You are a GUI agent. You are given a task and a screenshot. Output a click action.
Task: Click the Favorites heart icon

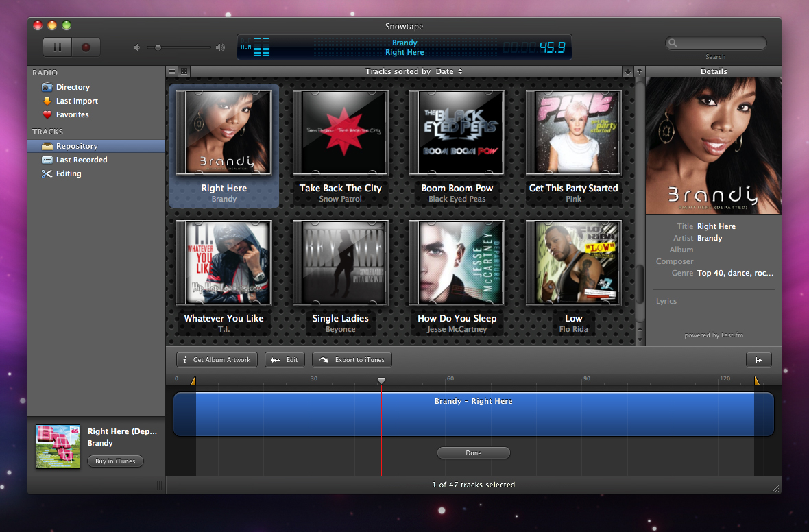pos(47,114)
